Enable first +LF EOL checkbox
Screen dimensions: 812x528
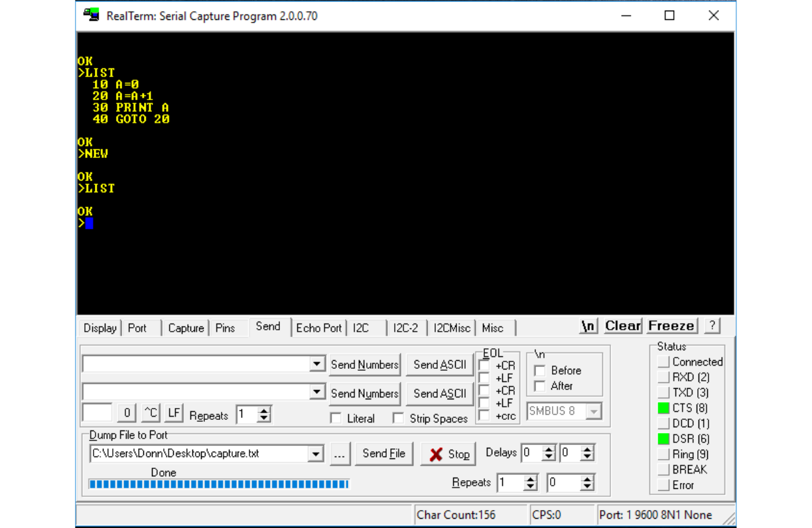point(484,378)
